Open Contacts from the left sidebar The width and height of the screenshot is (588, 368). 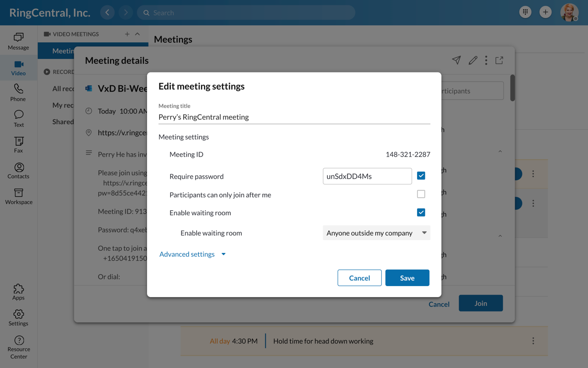coord(18,170)
